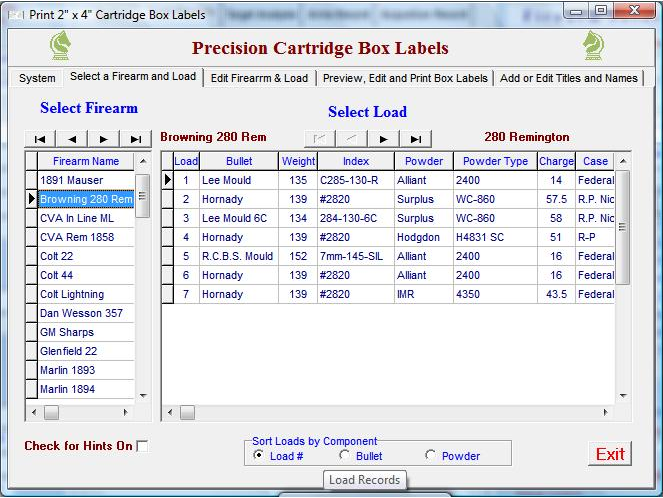This screenshot has height=498, width=663.
Task: Click the Load Records button
Action: tap(364, 480)
